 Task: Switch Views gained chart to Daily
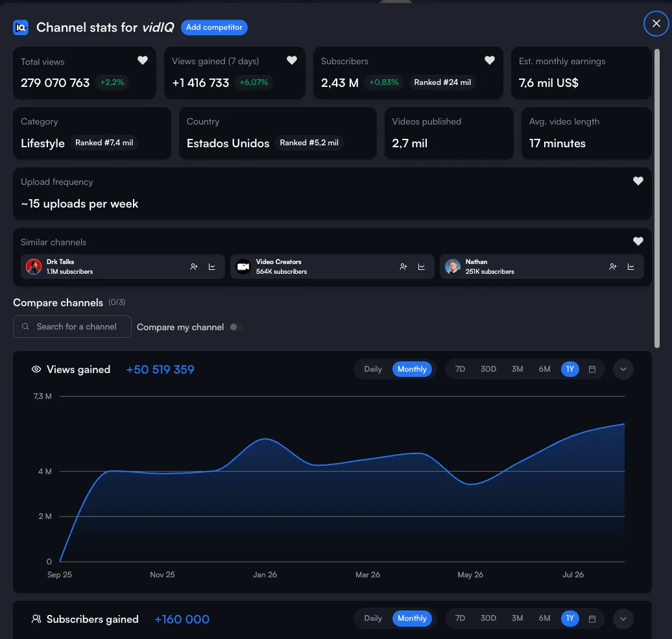[373, 369]
